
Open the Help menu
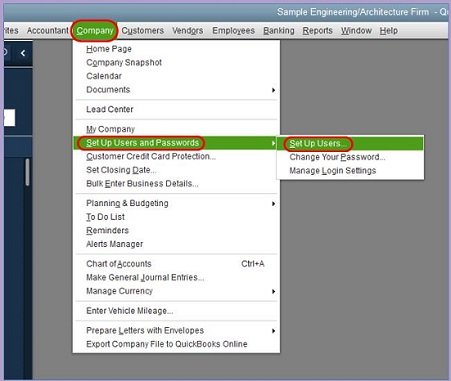pos(388,31)
